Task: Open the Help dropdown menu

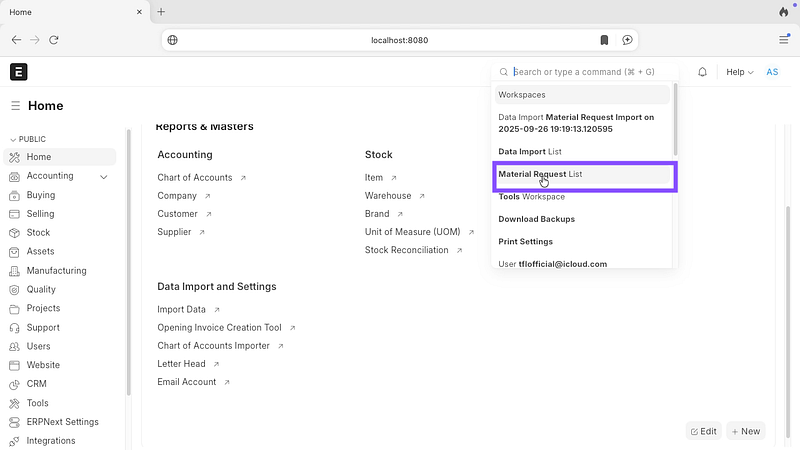Action: click(739, 72)
